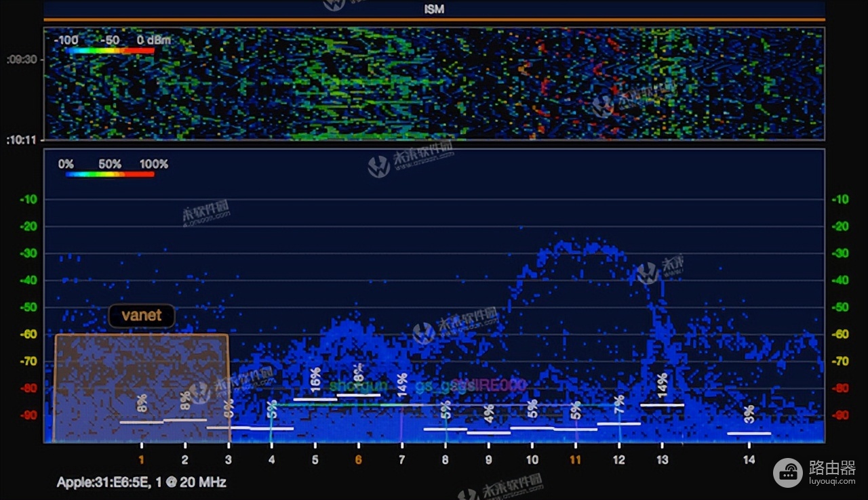This screenshot has width=868, height=500.
Task: Click the 3% utilization label for channel 14
Action: click(749, 415)
